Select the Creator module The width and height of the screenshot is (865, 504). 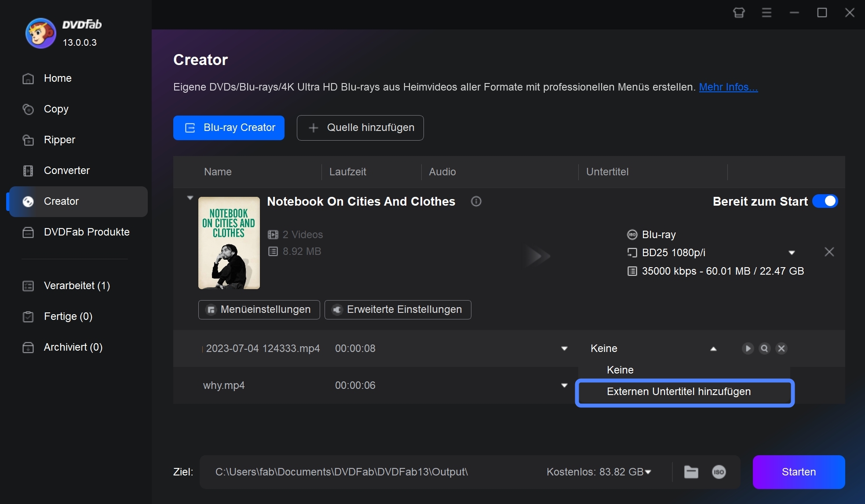(78, 201)
